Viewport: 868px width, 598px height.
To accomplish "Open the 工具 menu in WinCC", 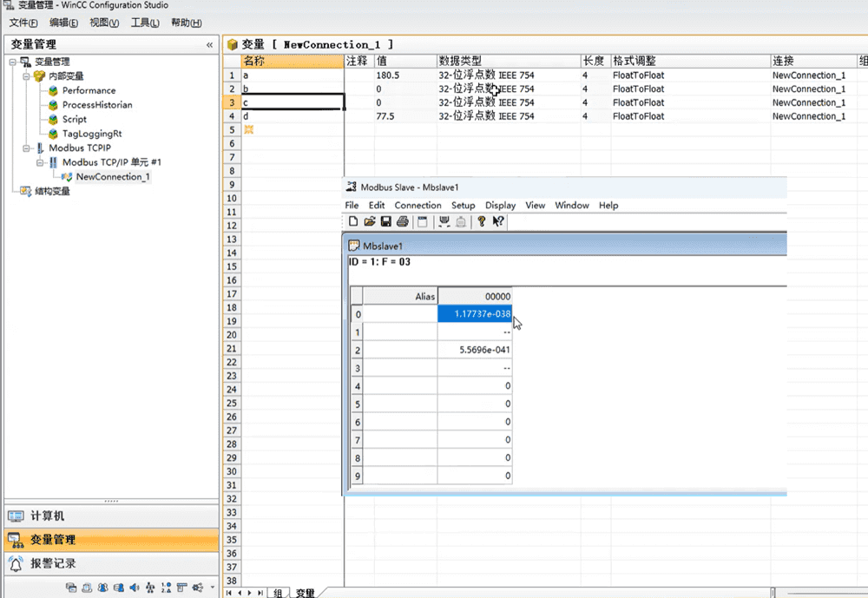I will [x=145, y=23].
